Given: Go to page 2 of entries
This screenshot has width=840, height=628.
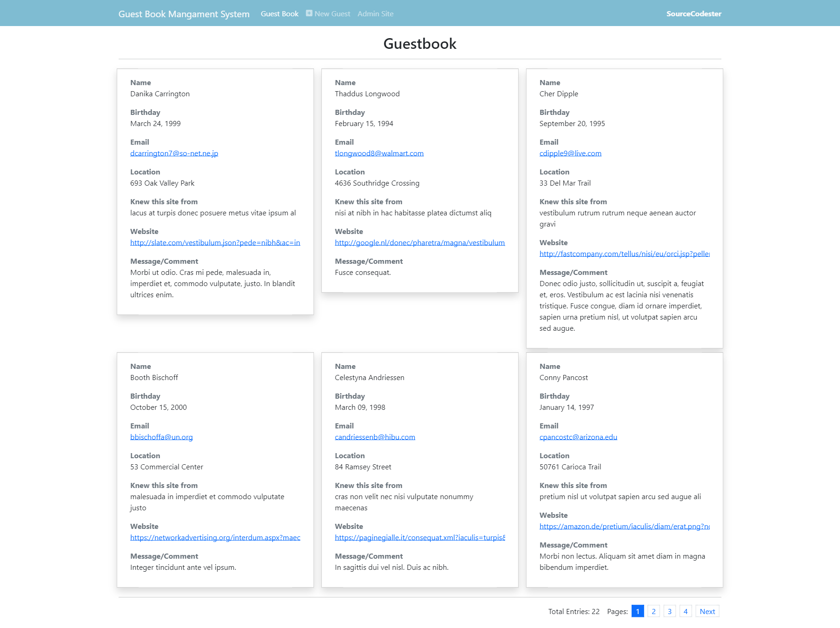Looking at the screenshot, I should [x=653, y=611].
